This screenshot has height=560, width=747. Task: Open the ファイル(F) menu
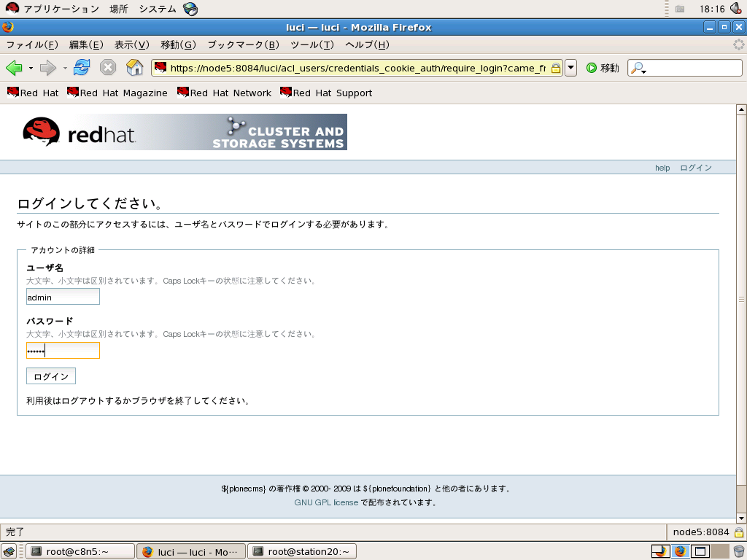(32, 44)
